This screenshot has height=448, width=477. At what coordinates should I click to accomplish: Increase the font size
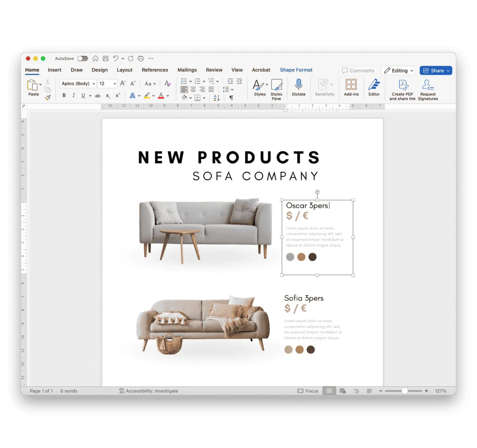[x=123, y=83]
